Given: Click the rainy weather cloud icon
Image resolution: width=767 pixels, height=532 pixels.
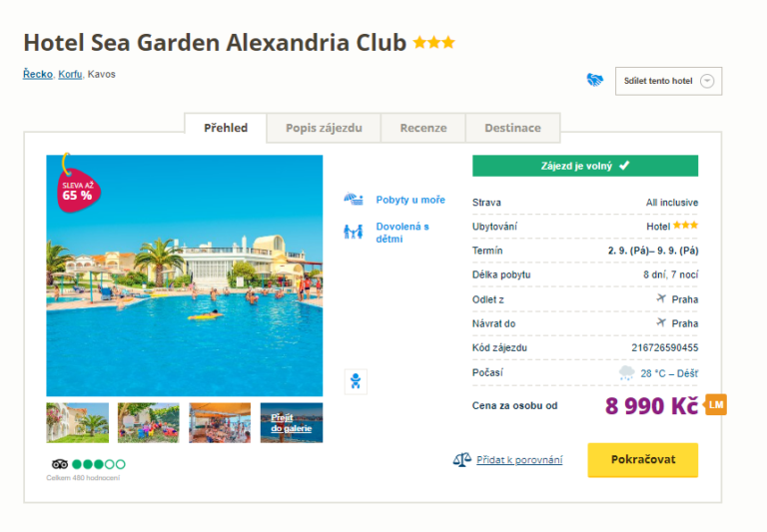Looking at the screenshot, I should point(626,373).
